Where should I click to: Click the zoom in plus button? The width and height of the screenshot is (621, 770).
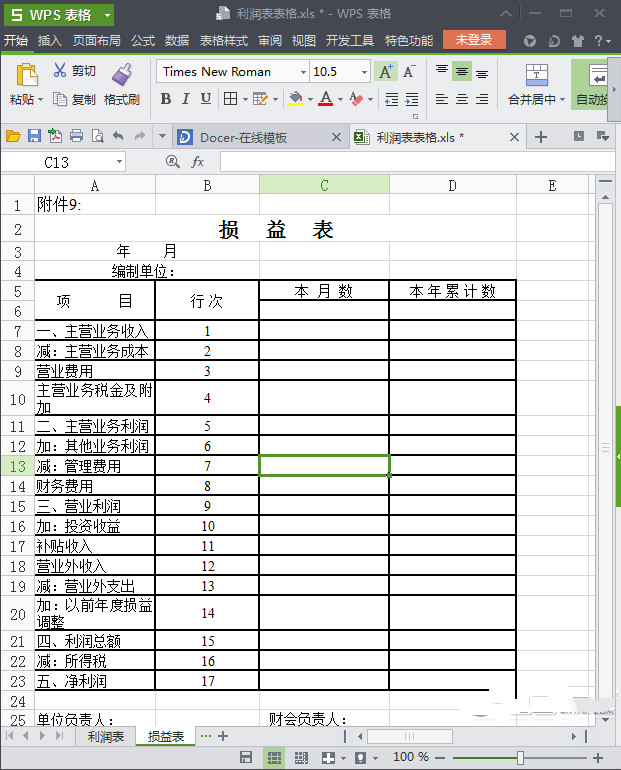[597, 758]
